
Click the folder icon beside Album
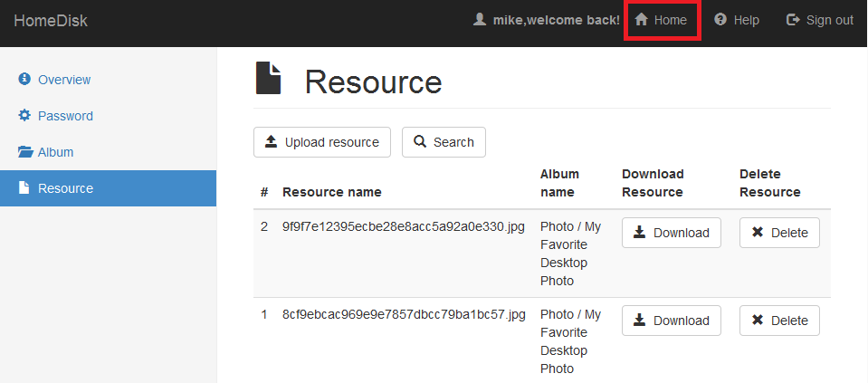25,151
